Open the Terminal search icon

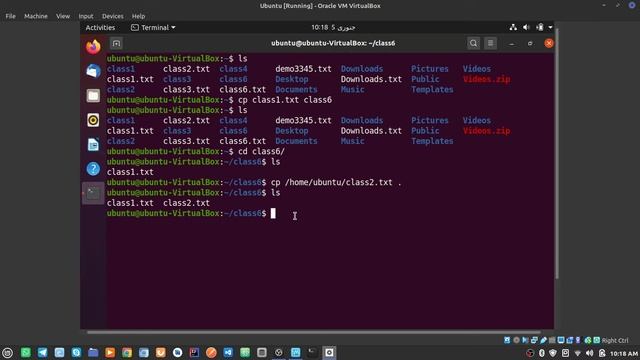click(x=473, y=43)
